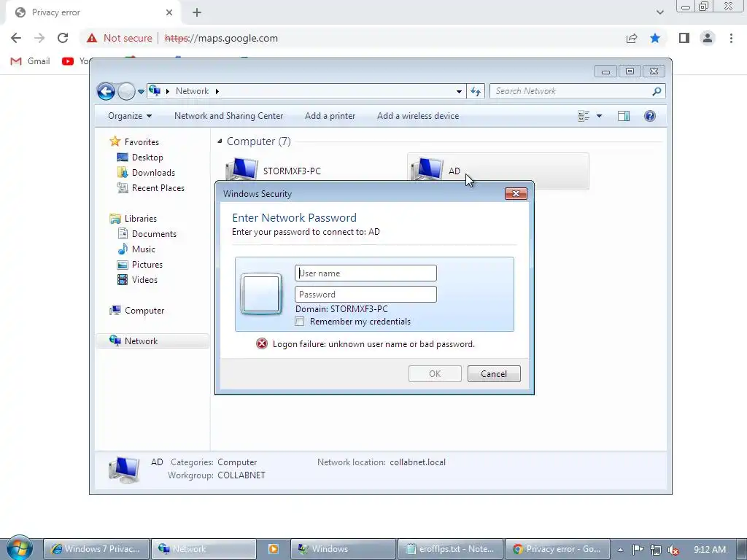The image size is (747, 560).
Task: Open the Windows Start button
Action: coord(20,548)
